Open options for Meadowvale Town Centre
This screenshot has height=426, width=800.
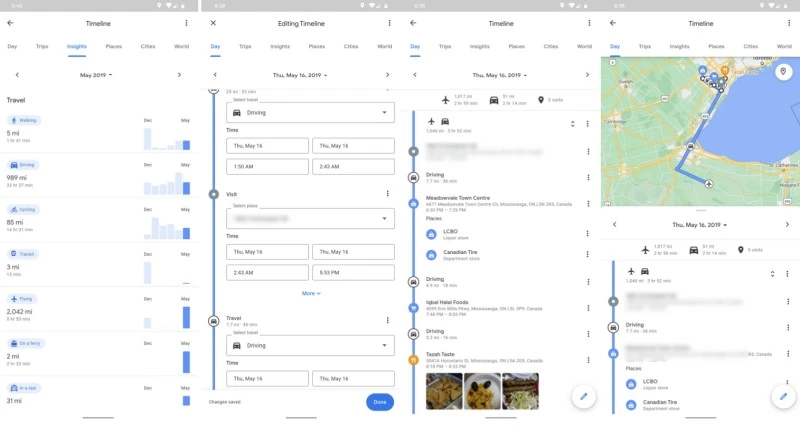tap(588, 203)
